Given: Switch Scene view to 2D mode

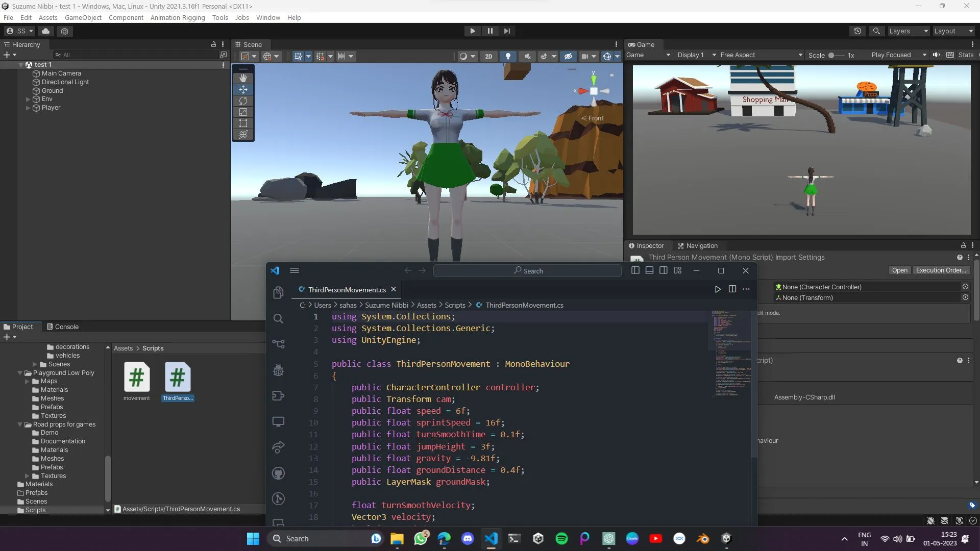Looking at the screenshot, I should 489,56.
